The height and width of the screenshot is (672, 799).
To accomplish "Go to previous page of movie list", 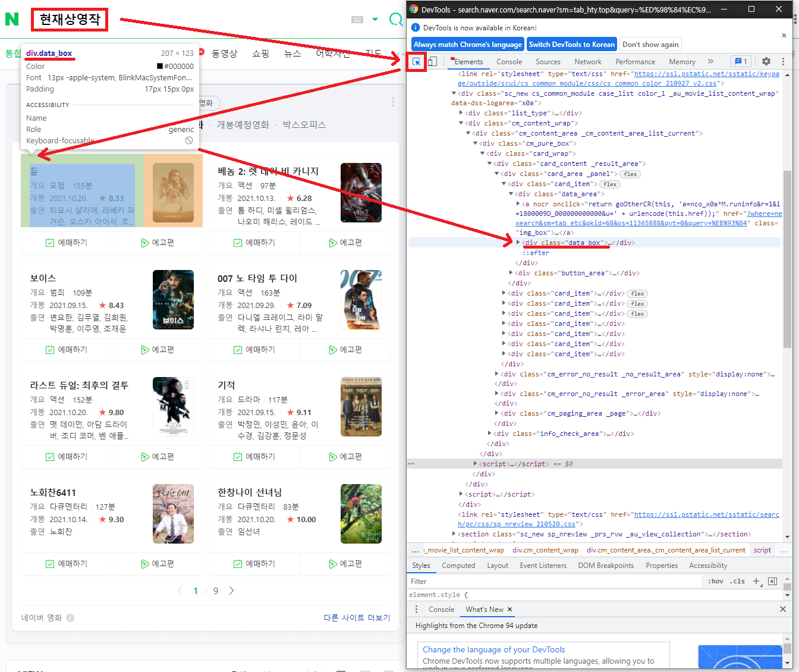I will (180, 591).
